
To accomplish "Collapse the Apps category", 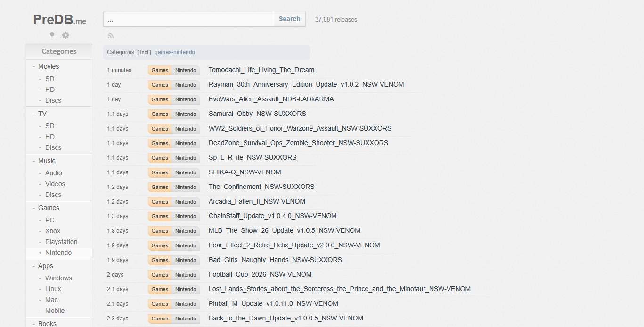I will click(x=34, y=266).
